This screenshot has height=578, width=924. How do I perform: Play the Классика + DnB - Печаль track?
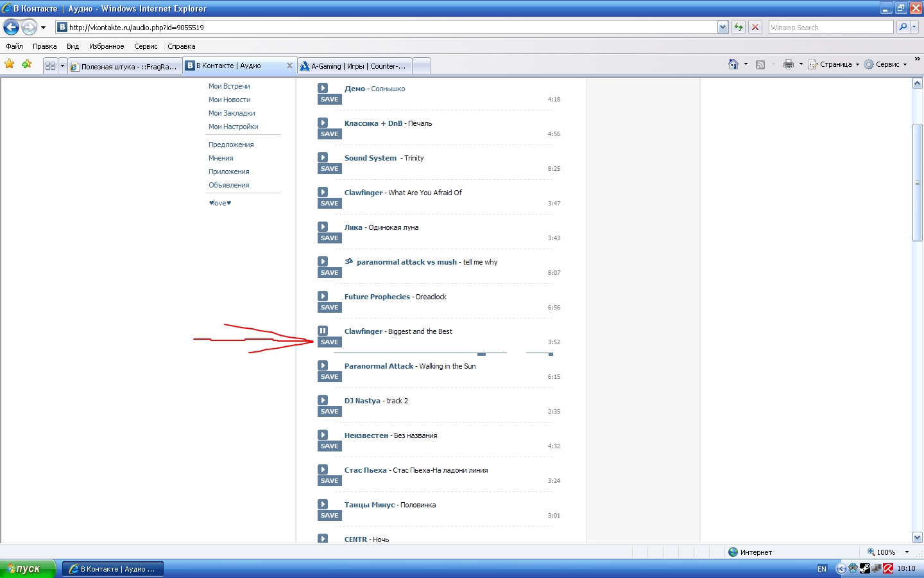coord(323,123)
